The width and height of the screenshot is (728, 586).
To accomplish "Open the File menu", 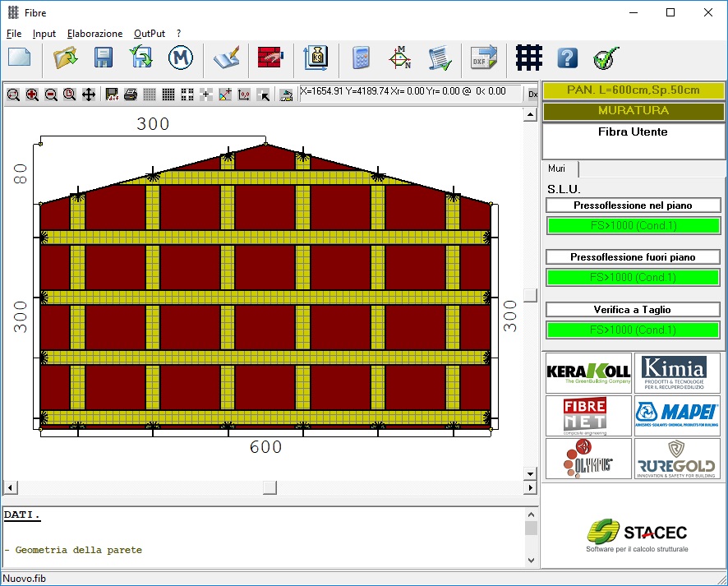I will point(14,34).
